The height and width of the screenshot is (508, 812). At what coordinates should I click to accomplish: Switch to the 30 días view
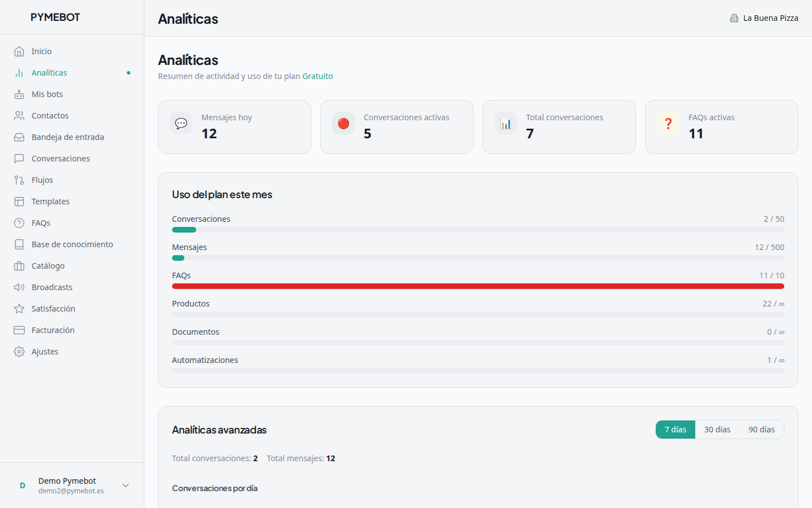tap(717, 430)
